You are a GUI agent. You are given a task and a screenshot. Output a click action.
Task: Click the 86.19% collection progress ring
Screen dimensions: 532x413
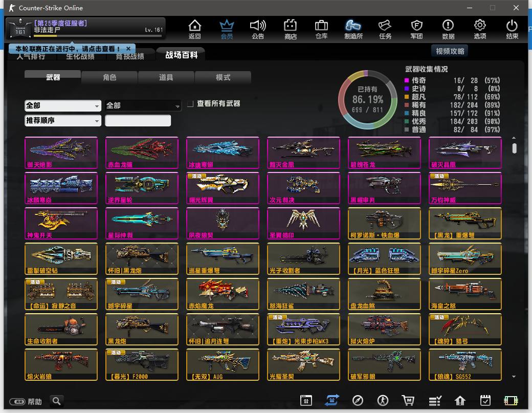(x=368, y=99)
